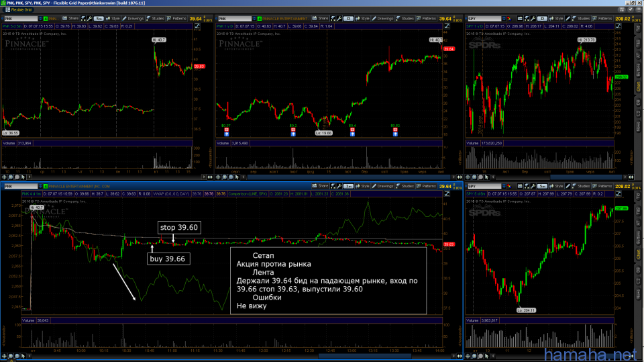Click crosshair pan icon under bottom PNK chart
Image resolution: width=644 pixels, height=362 pixels.
(4, 356)
